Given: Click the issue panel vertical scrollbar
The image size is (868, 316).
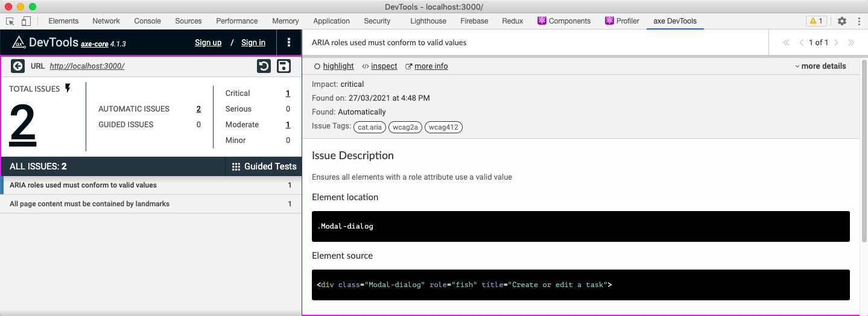Looking at the screenshot, I should pos(864,151).
